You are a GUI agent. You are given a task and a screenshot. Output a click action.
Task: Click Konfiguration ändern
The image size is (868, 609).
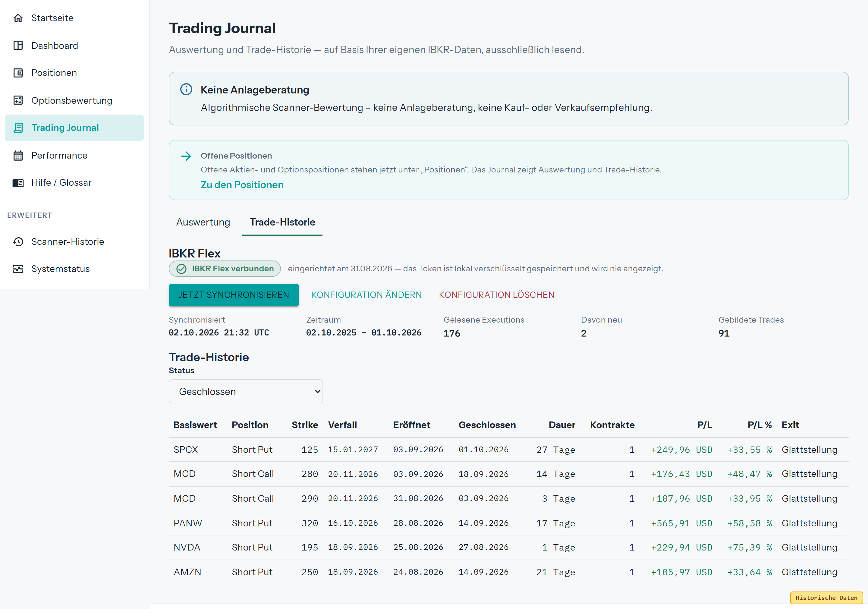click(x=366, y=295)
